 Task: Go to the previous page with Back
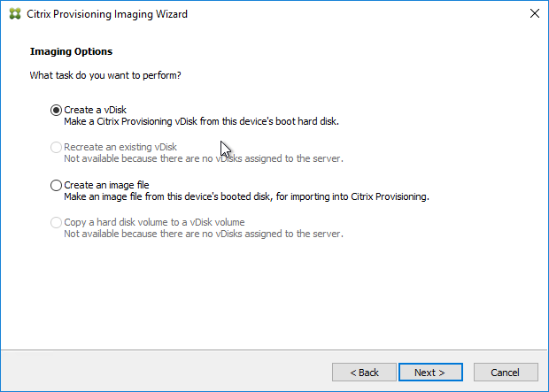(364, 372)
